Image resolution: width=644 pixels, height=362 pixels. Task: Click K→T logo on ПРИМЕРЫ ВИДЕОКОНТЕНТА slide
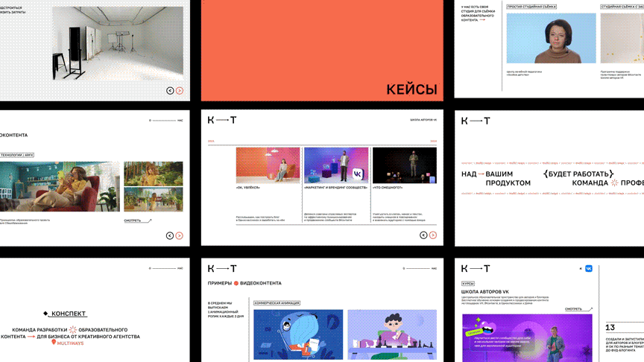(222, 268)
